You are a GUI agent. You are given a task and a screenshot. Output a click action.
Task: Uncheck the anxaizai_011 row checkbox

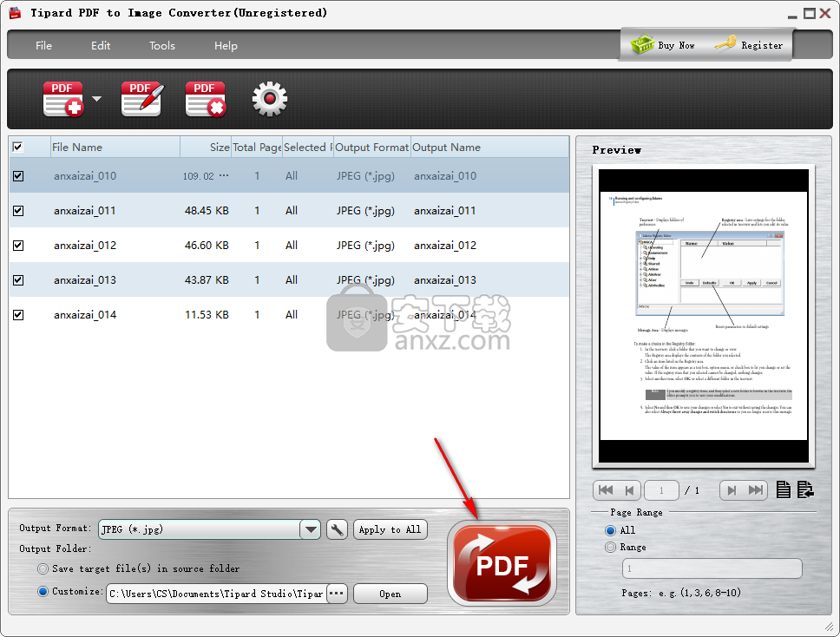click(x=18, y=211)
